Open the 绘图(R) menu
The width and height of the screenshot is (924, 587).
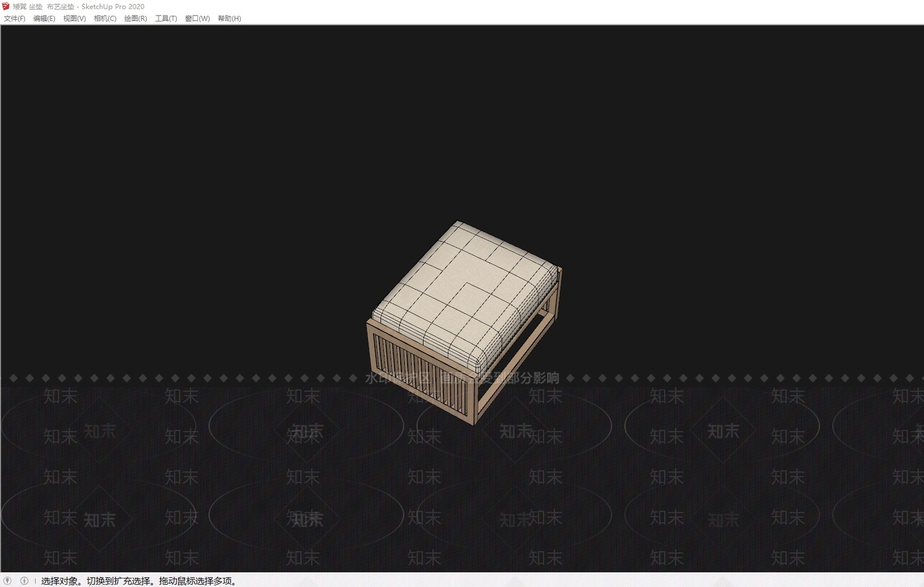point(136,18)
